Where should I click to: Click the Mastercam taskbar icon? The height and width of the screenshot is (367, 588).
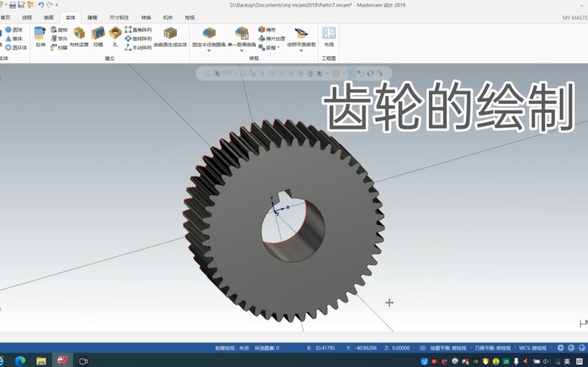(x=62, y=361)
